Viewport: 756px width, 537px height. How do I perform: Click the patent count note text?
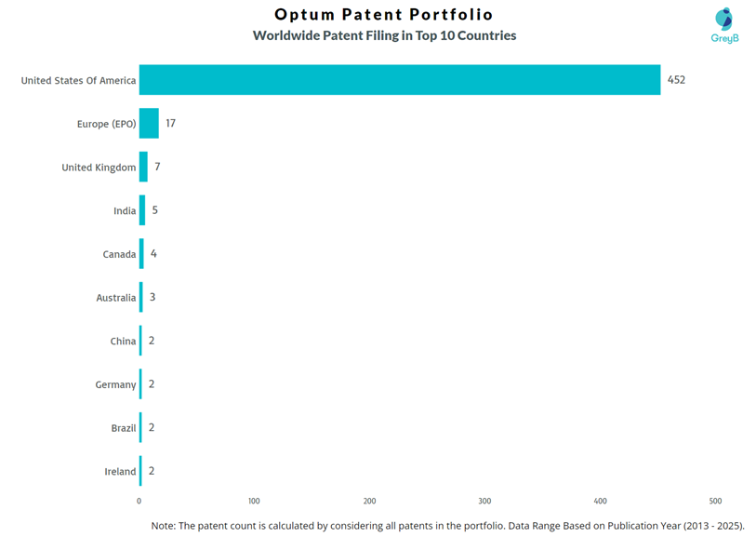tap(447, 526)
